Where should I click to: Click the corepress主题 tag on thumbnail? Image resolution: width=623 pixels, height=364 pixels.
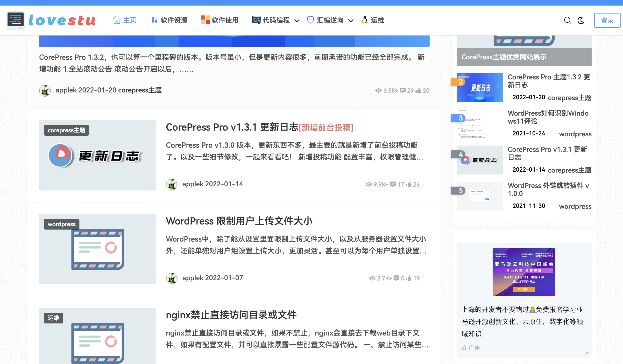tap(66, 130)
